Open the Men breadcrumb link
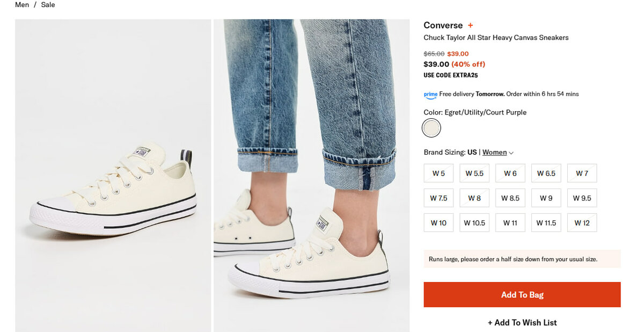The height and width of the screenshot is (332, 644). [x=22, y=5]
